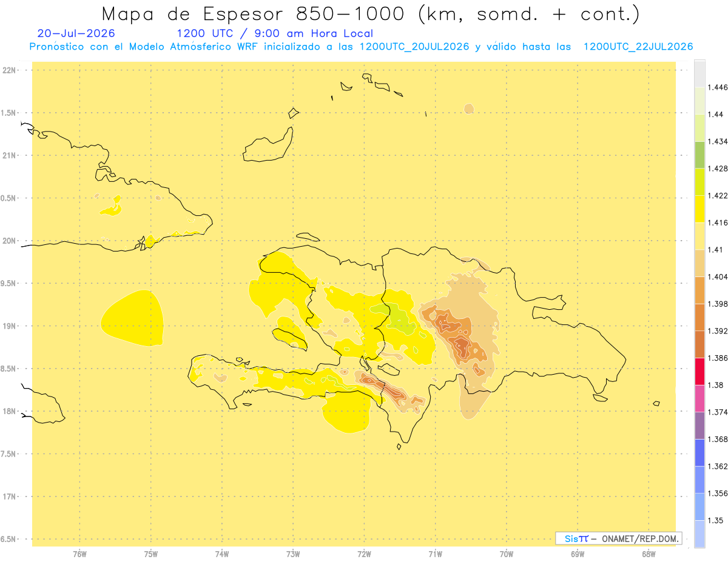728x562 pixels.
Task: Click the colorbar value "1.368"
Action: tap(717, 439)
